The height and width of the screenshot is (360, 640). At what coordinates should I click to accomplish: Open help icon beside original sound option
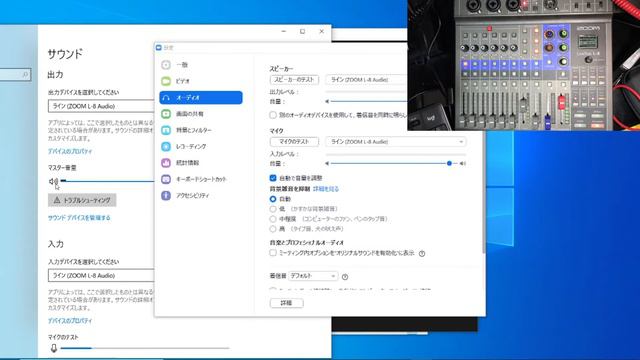[x=422, y=253]
